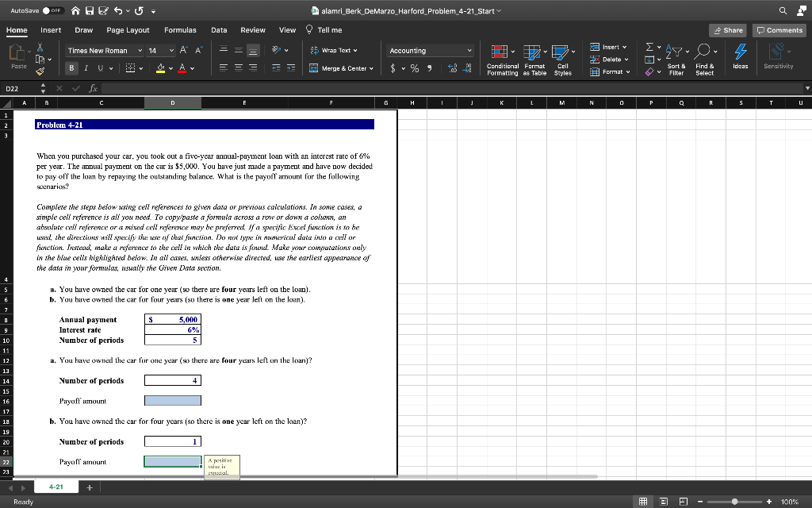Click the Save floppy disk icon
812x508 pixels.
(89, 11)
